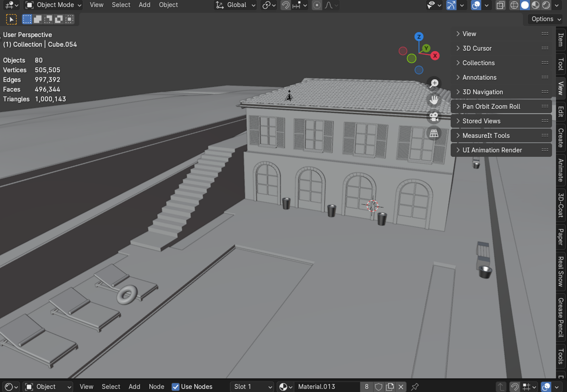Viewport: 567px width, 392px height.
Task: Toggle the camera view icon
Action: point(434,117)
